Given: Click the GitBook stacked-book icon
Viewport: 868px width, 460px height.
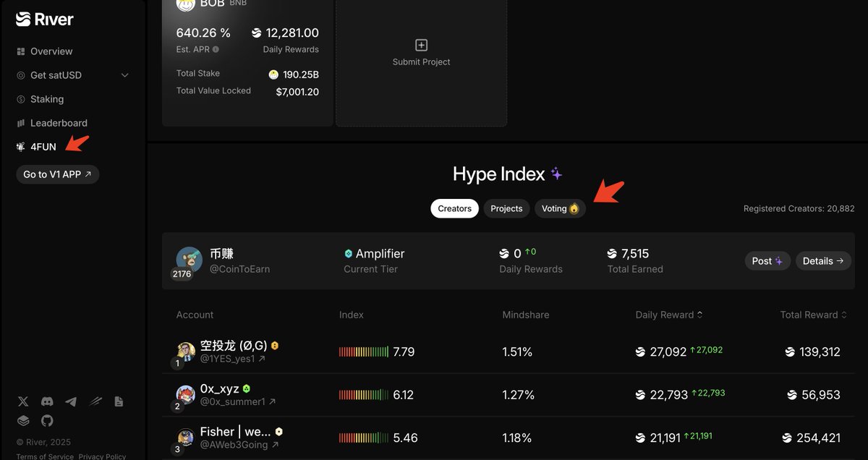Looking at the screenshot, I should [x=23, y=420].
